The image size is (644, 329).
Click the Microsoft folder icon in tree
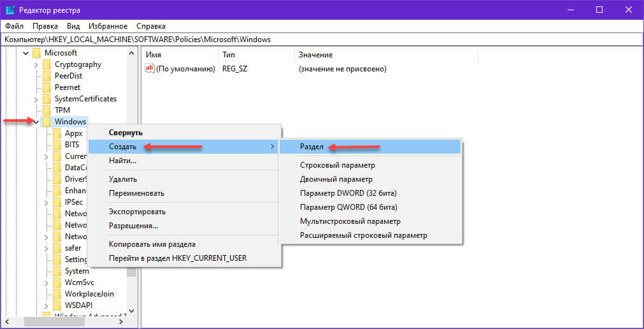(x=37, y=53)
